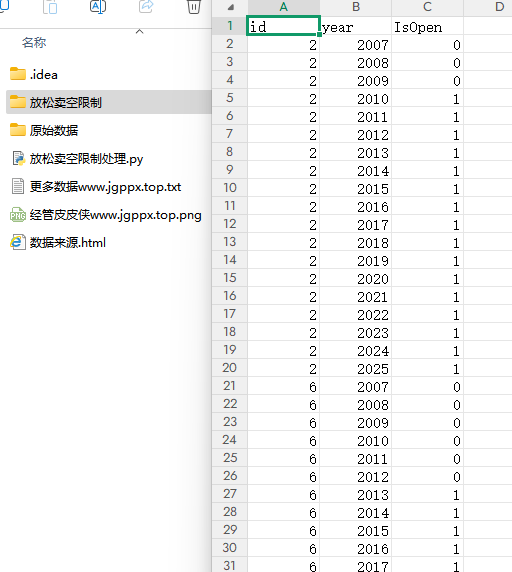The image size is (512, 572).
Task: Click IsOpen cell 1 in row 27
Action: pyautogui.click(x=427, y=495)
